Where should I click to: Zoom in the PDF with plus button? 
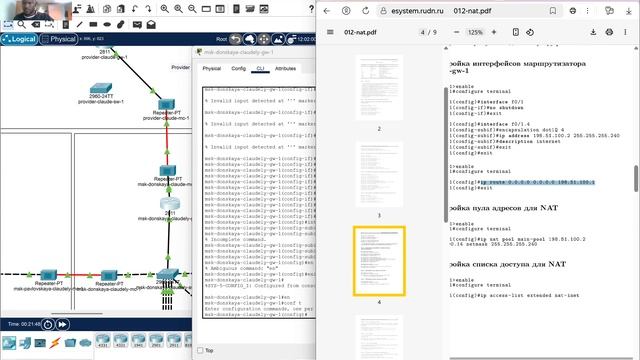(493, 32)
